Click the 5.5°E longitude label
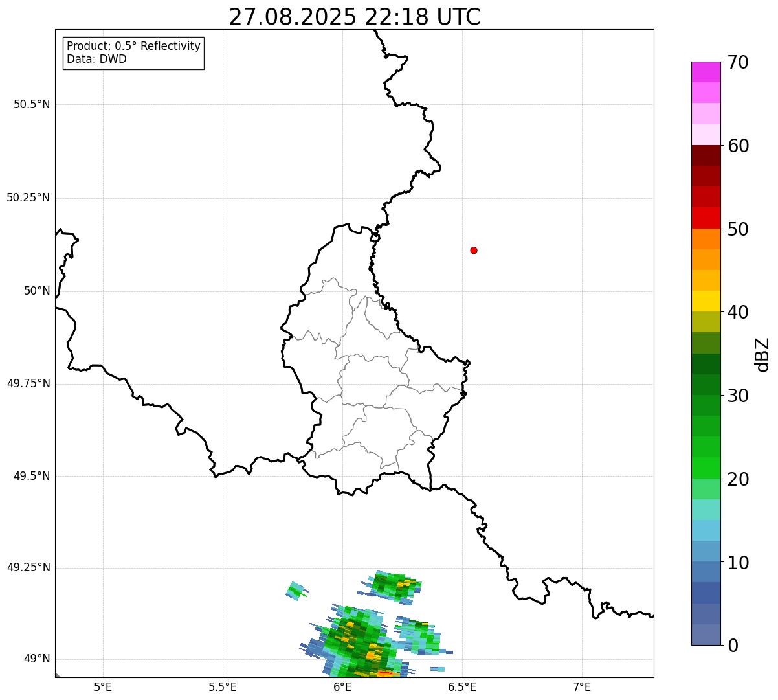The height and width of the screenshot is (700, 778). pos(223,686)
